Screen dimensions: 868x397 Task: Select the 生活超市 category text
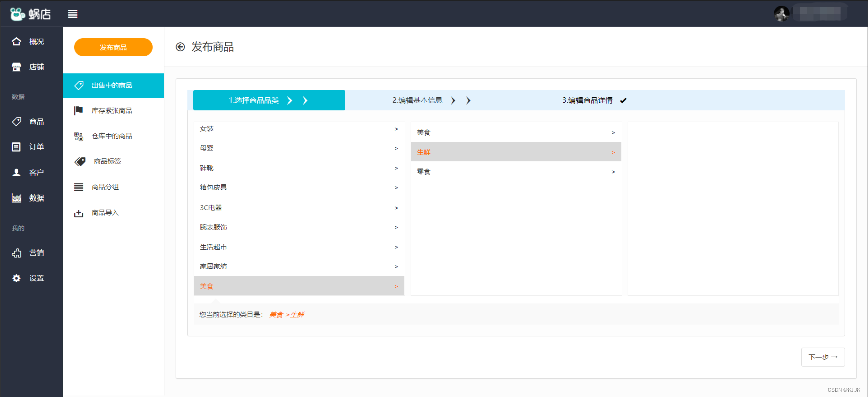213,247
